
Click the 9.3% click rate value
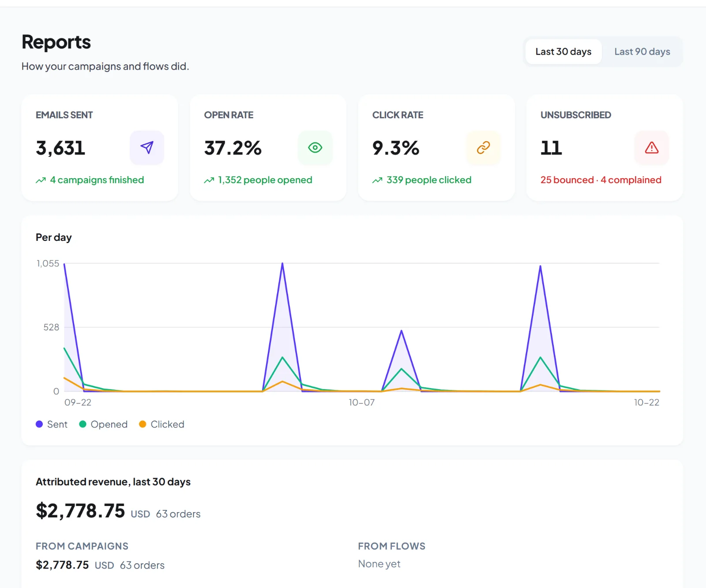396,148
